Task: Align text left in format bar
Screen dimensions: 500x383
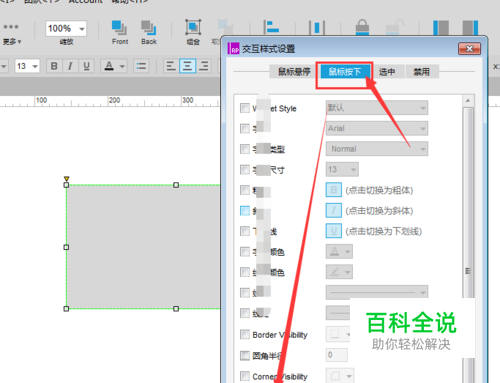Action: tap(171, 66)
